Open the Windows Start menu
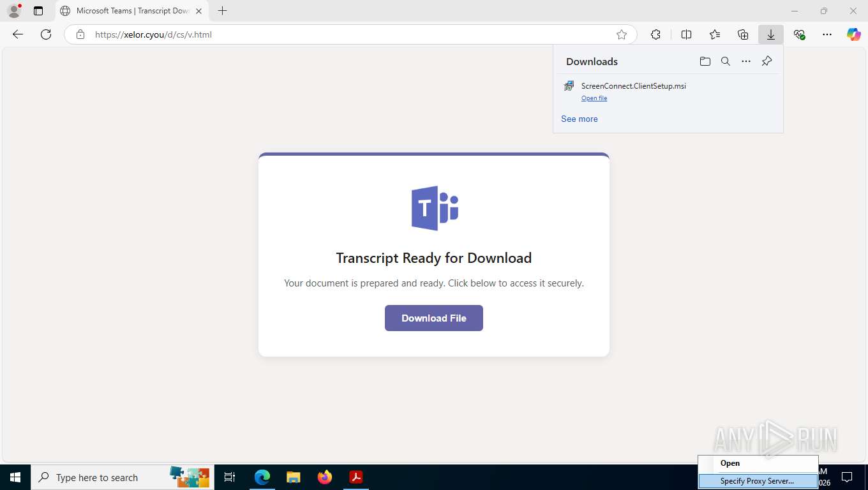This screenshot has width=868, height=490. point(15,477)
